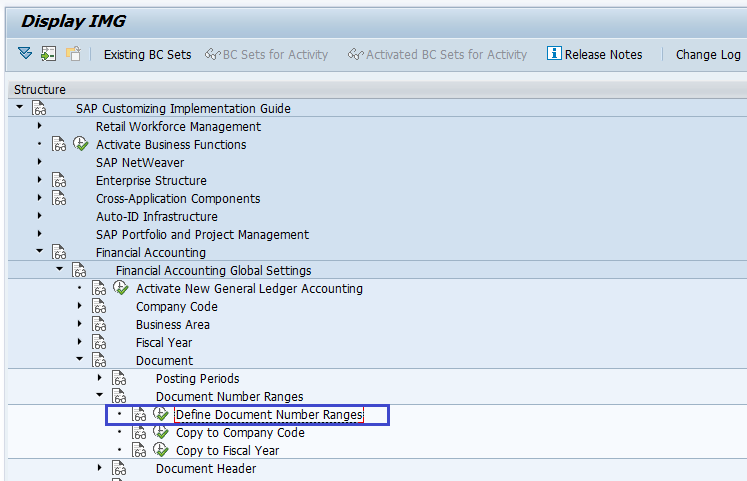The image size is (747, 481).
Task: Open documentation icon for Document Header
Action: [119, 468]
